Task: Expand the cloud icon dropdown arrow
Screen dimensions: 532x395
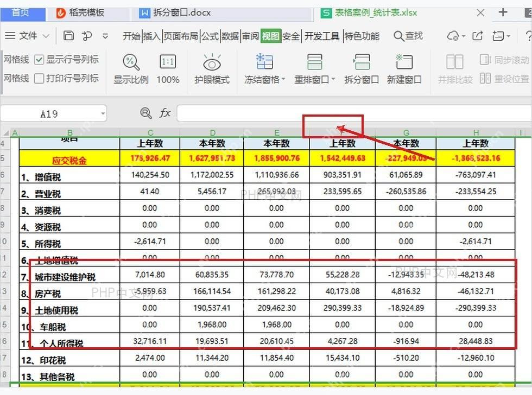Action: coord(464,36)
